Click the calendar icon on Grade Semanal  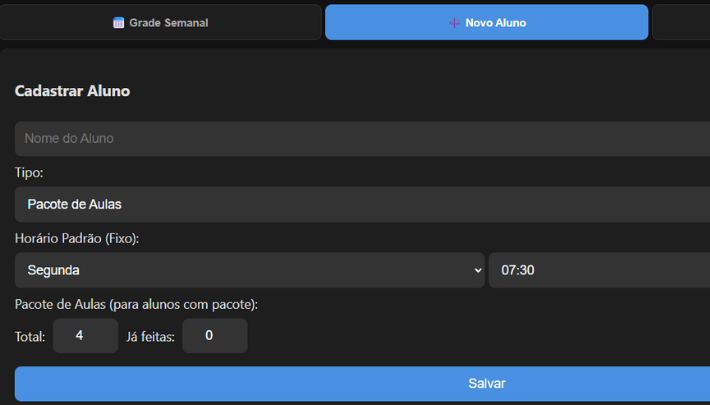tap(119, 23)
